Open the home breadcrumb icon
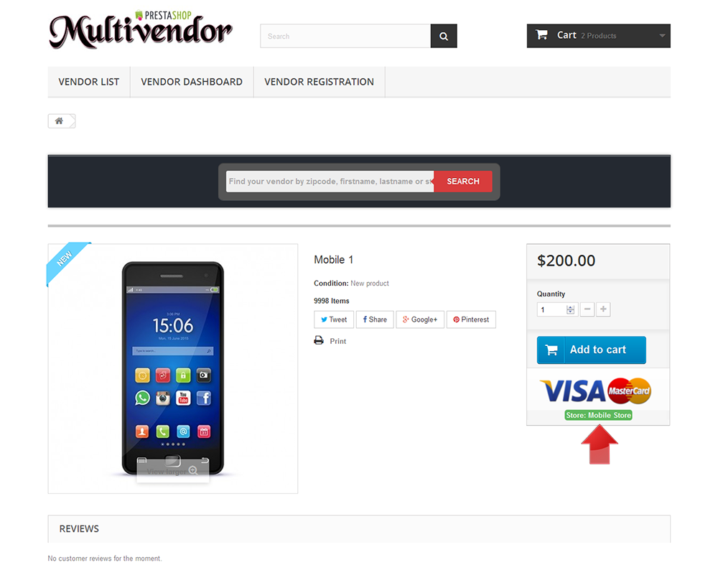The image size is (718, 588). coord(59,121)
